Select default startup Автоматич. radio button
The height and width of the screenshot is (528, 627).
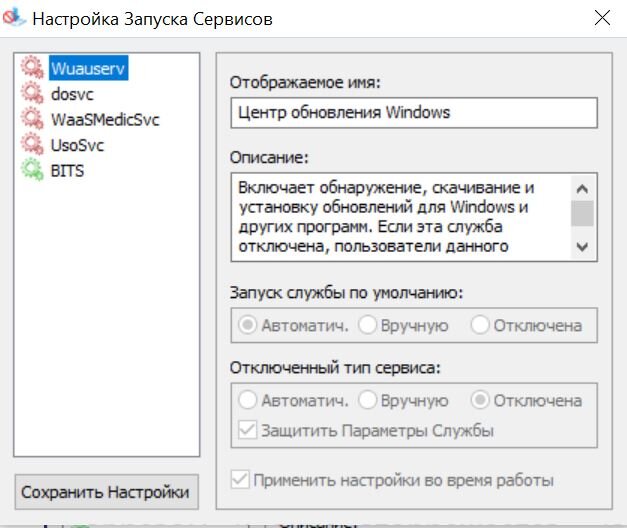pos(248,324)
